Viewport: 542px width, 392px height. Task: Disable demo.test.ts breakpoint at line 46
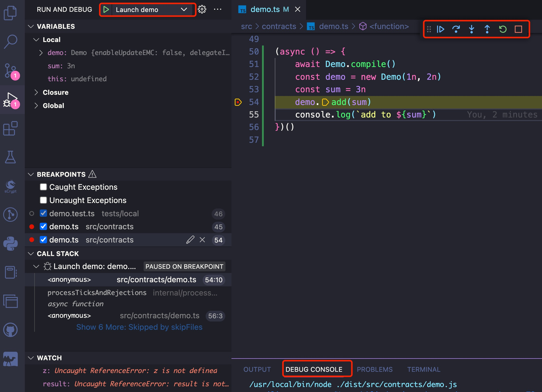[x=43, y=213]
